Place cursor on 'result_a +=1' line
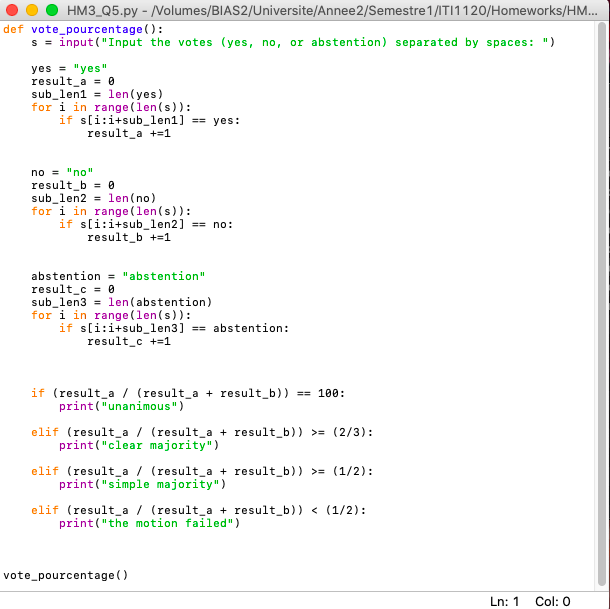The width and height of the screenshot is (610, 609). click(129, 133)
